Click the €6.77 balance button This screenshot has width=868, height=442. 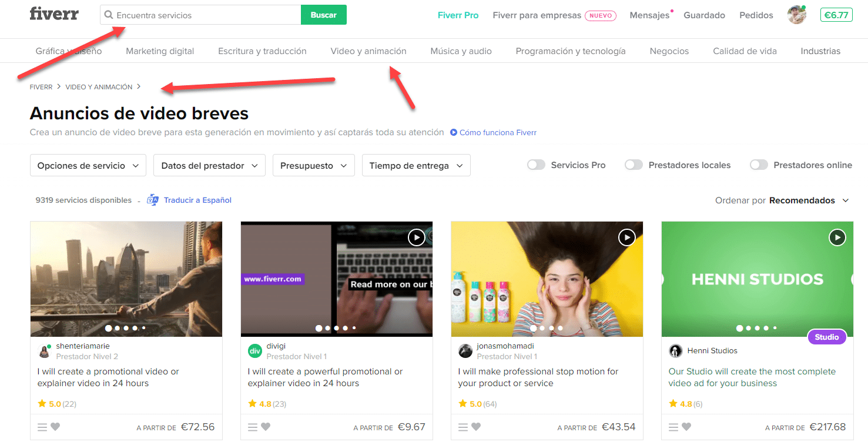pyautogui.click(x=836, y=15)
